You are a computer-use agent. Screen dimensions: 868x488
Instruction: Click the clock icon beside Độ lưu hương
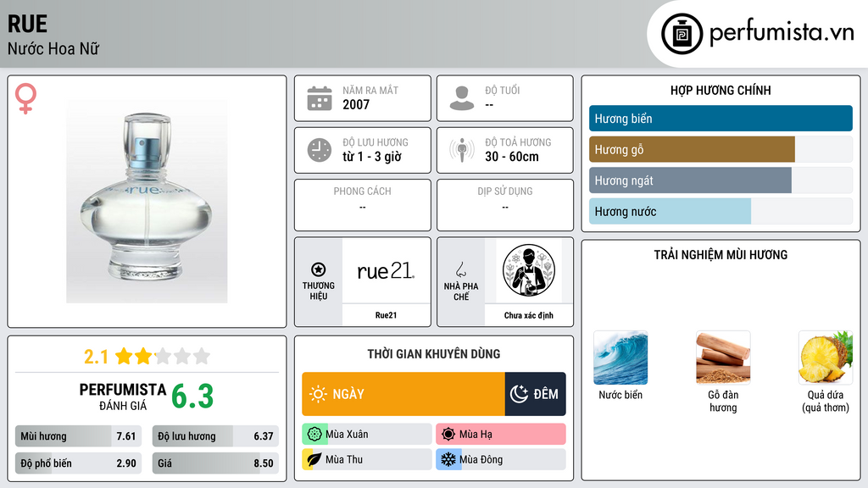(x=320, y=150)
